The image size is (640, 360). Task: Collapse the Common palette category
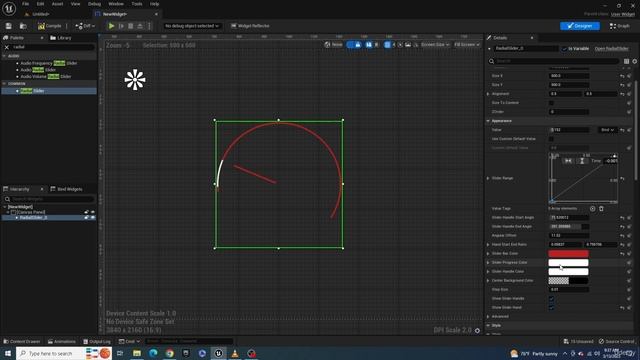[x=4, y=84]
